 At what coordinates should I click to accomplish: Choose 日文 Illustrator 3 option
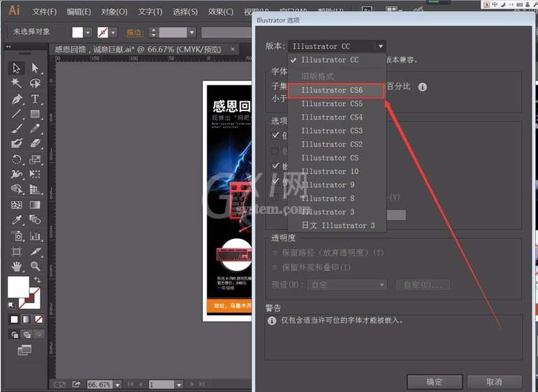point(337,226)
